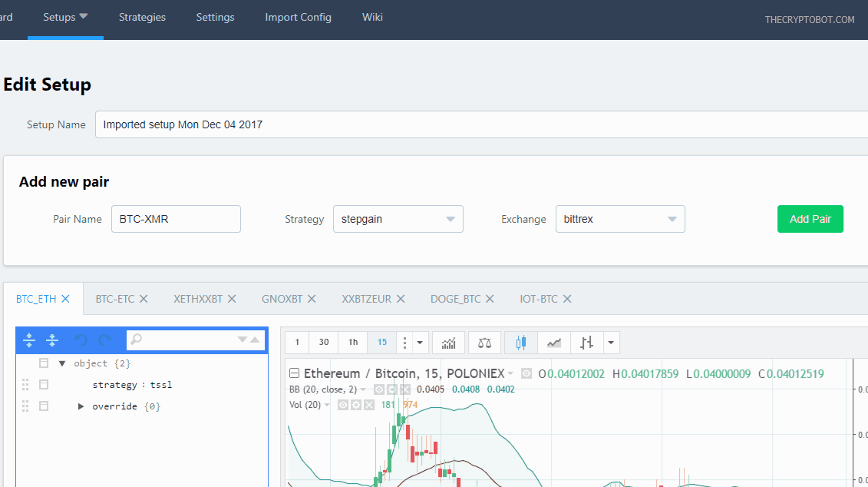Click the compare symbols scales icon
868x487 pixels.
tap(484, 343)
